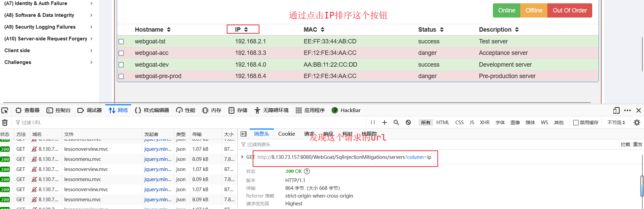Open the Console (控制台) panel
Viewport: 644px width, 209px height.
coord(59,110)
